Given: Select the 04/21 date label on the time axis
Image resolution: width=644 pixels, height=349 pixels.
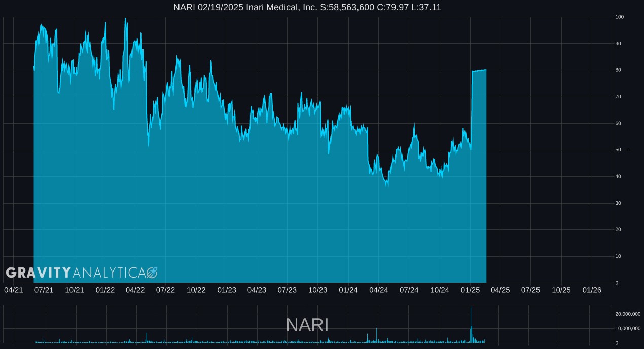Looking at the screenshot, I should (14, 290).
